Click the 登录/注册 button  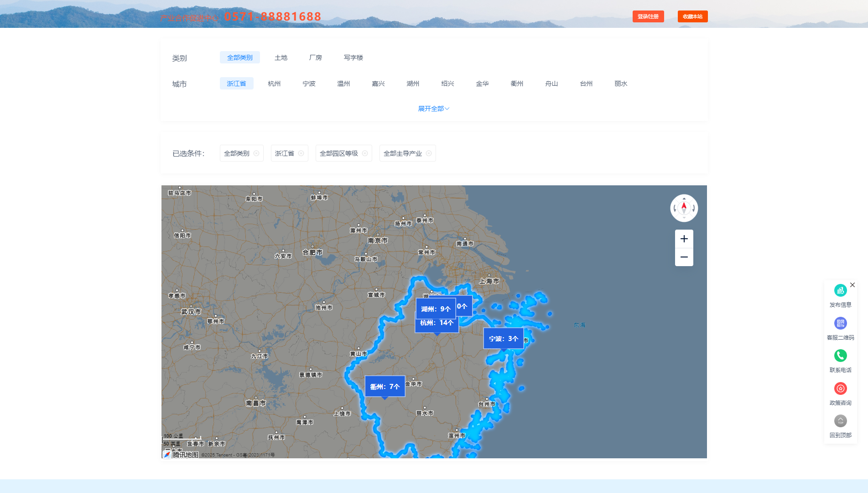click(x=648, y=16)
